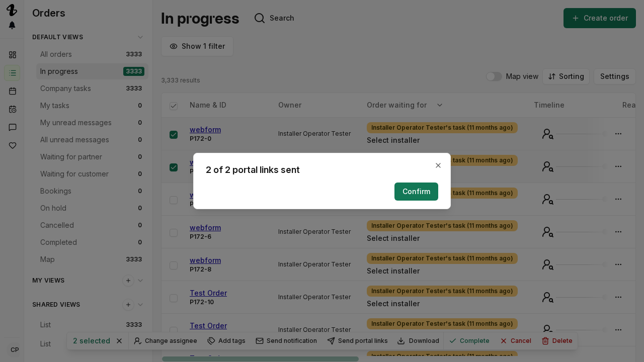This screenshot has width=644, height=362.
Task: Click the horizontal scrollbar under the table
Action: coord(260,359)
